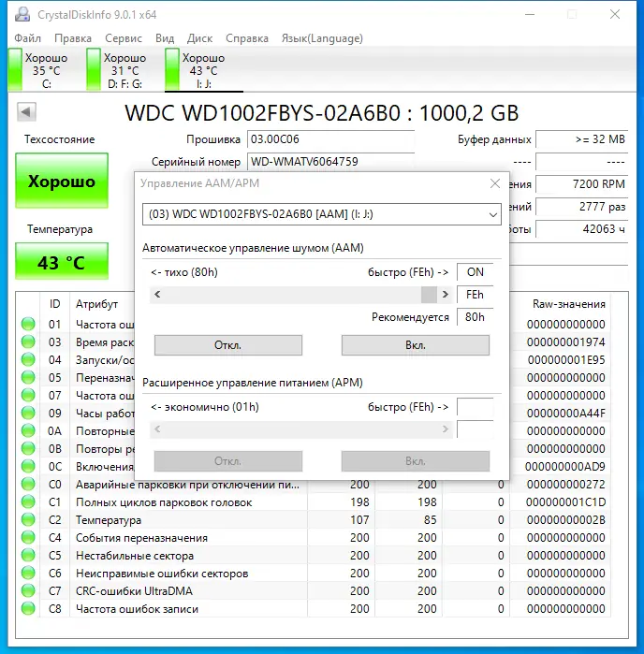
Task: Click raw value 00000000A44F
Action: point(565,413)
